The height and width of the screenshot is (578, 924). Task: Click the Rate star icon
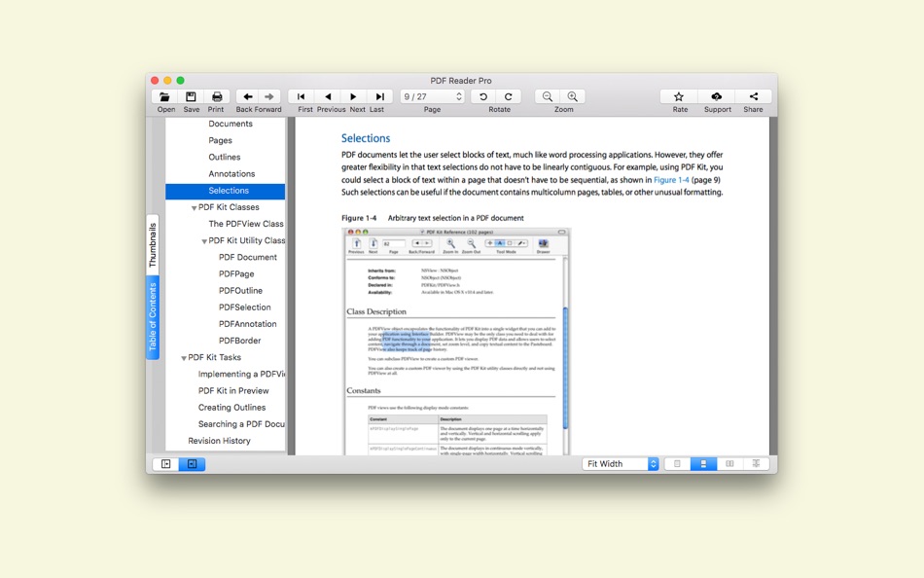point(679,96)
